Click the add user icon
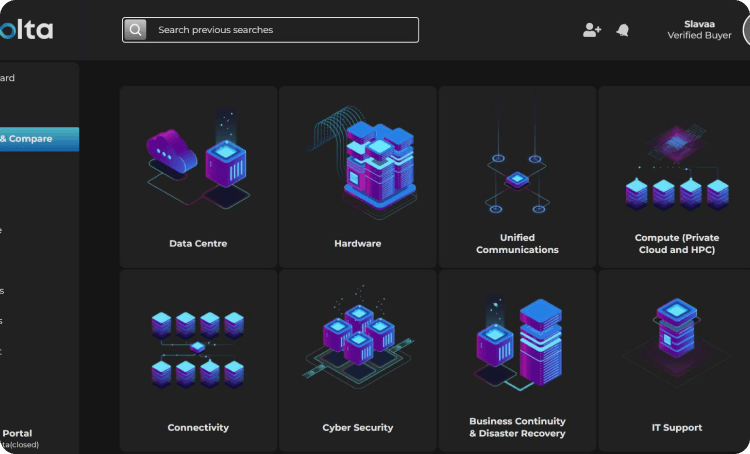The width and height of the screenshot is (750, 454). pos(591,30)
